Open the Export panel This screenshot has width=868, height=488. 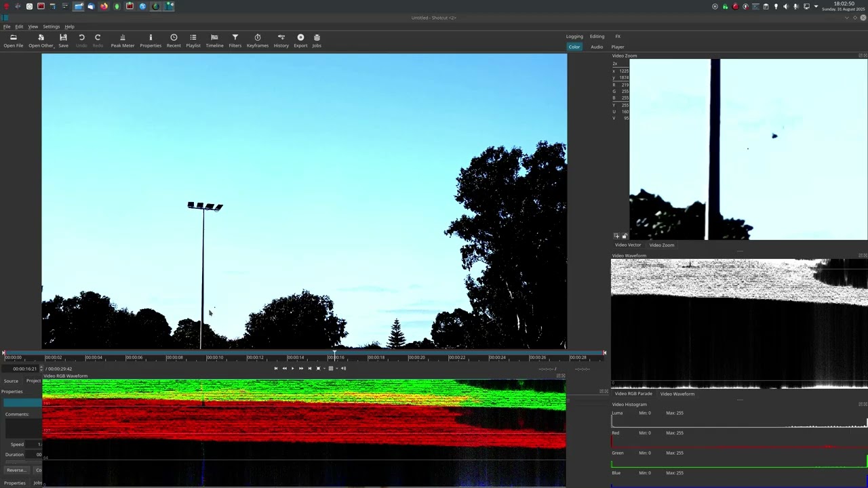click(300, 41)
